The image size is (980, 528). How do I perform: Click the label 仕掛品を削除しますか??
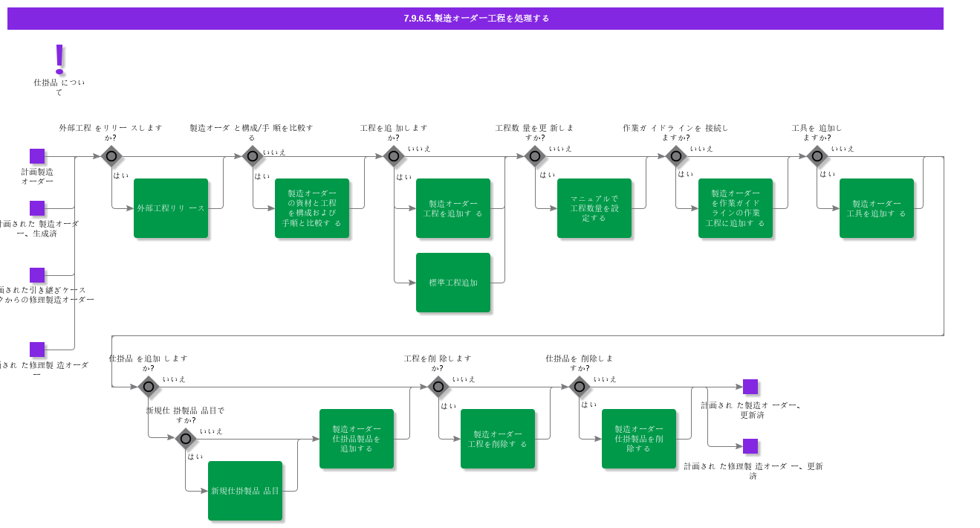580,363
